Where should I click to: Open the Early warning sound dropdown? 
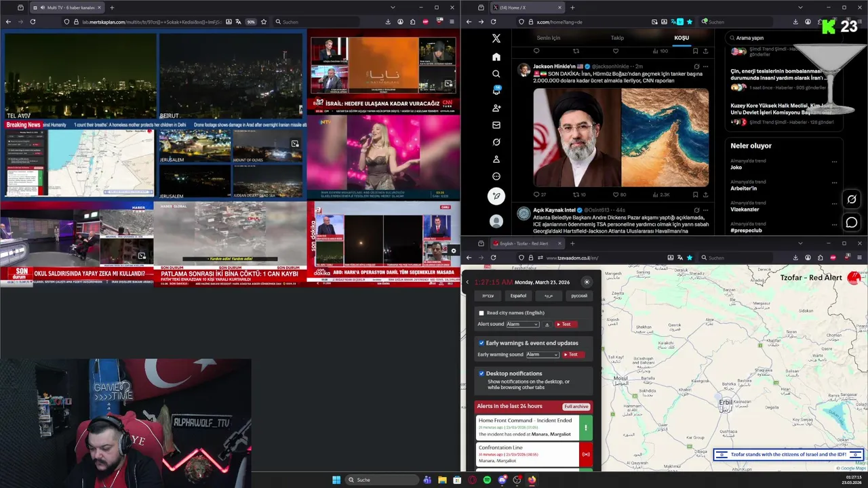[542, 354]
